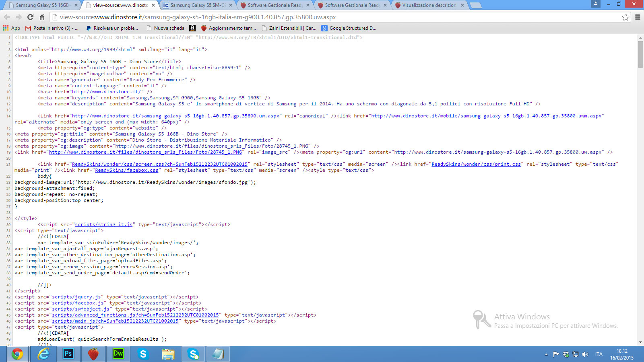Follow the base href http://www.dinostore.it/ link
644x362 pixels.
(107, 92)
